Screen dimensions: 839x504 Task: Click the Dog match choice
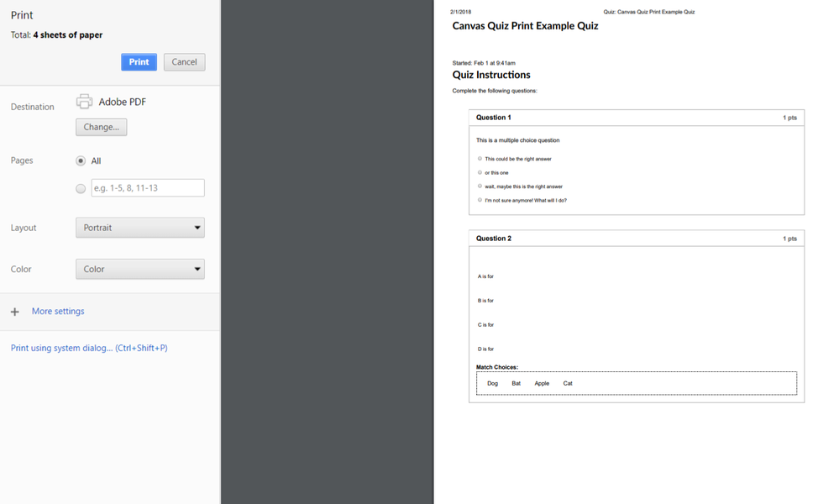coord(492,383)
